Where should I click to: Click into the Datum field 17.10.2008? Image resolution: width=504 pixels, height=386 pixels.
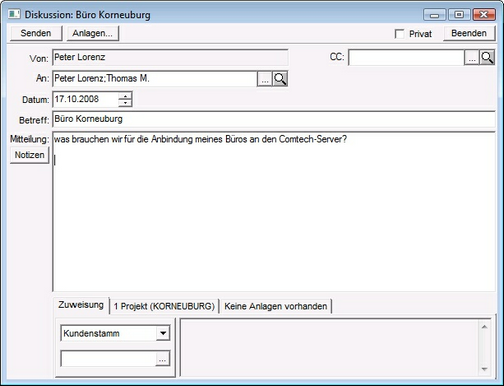[85, 99]
